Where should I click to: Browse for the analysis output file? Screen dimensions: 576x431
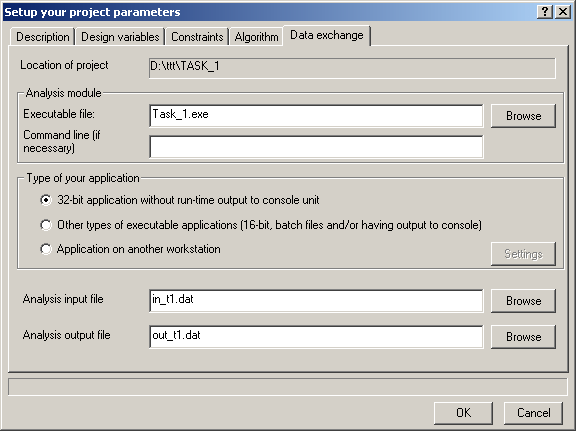tap(523, 337)
